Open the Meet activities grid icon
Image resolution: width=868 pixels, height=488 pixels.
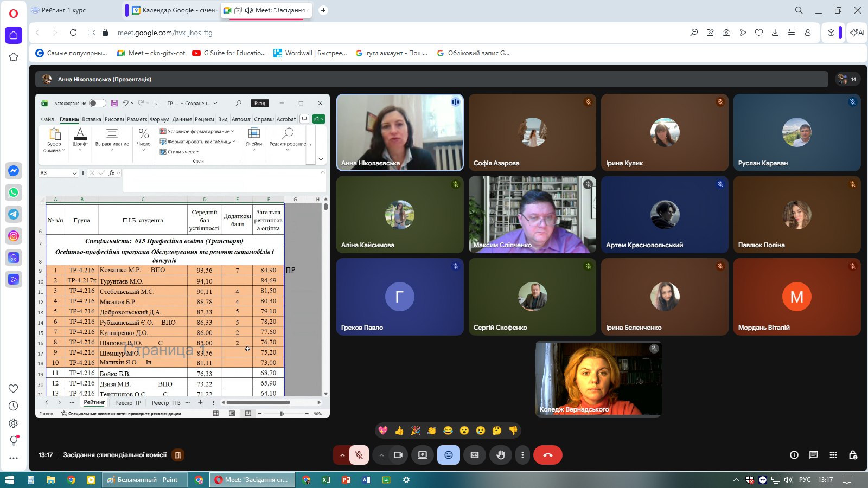(x=833, y=455)
